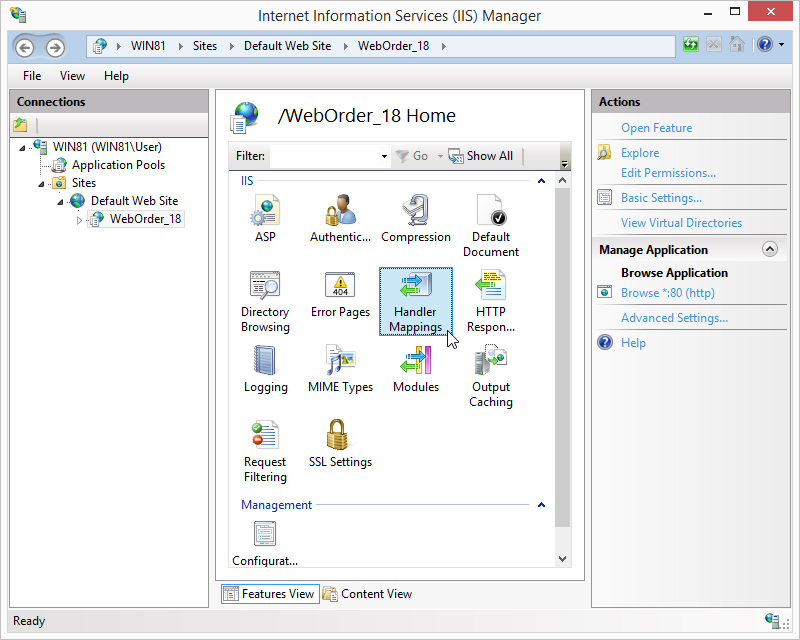
Task: Open the Request Filtering icon
Action: coord(265,435)
